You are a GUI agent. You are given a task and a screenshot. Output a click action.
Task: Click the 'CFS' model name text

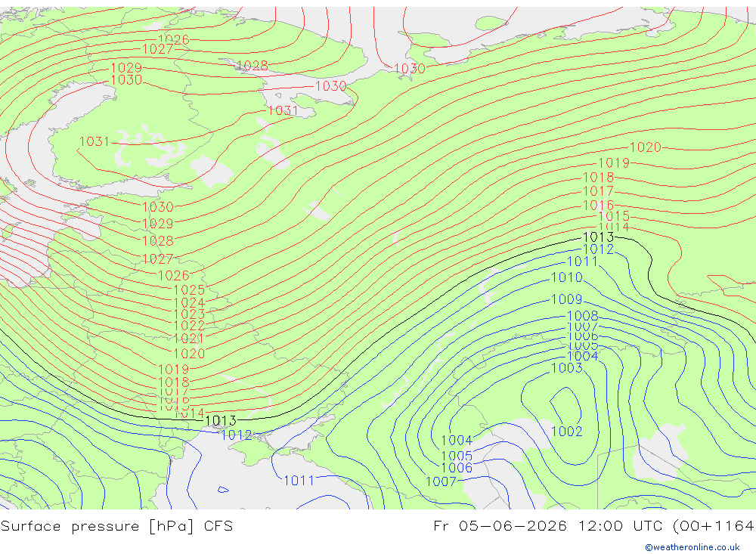tap(218, 526)
